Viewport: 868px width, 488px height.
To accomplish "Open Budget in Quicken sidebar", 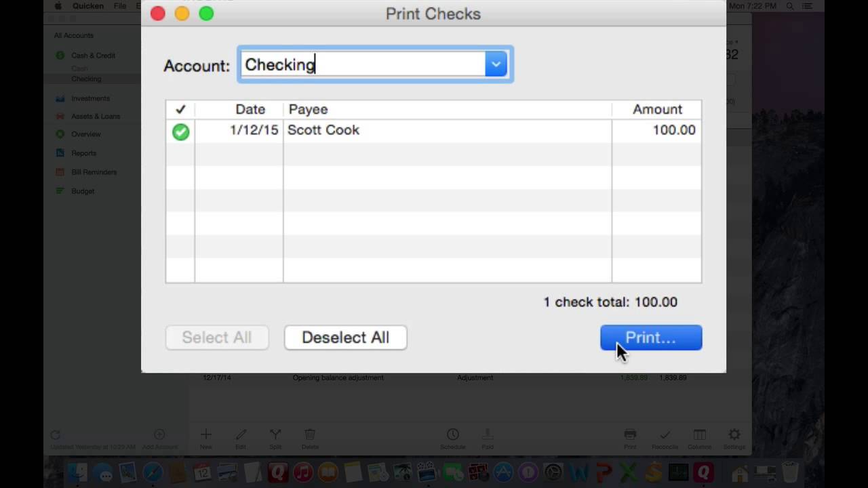I will pyautogui.click(x=83, y=191).
